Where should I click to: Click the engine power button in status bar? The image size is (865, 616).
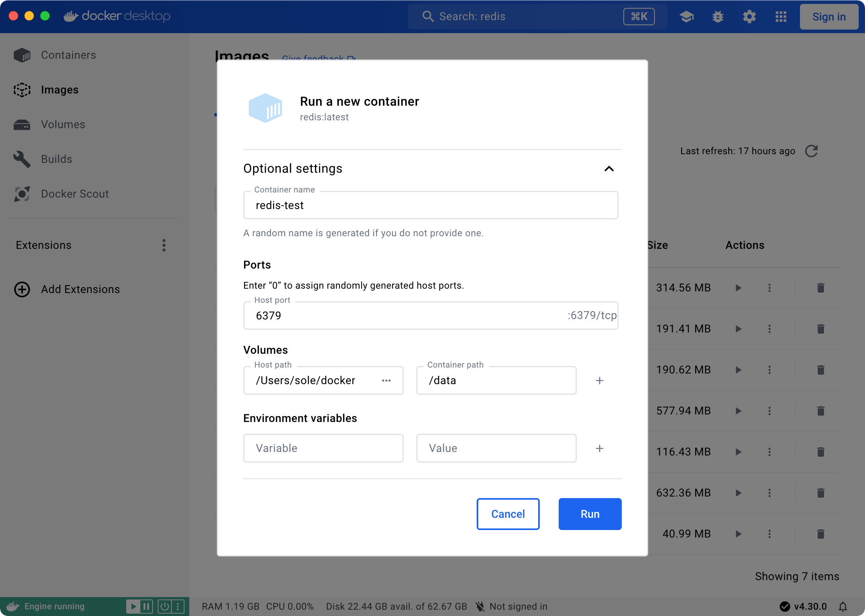(x=164, y=607)
